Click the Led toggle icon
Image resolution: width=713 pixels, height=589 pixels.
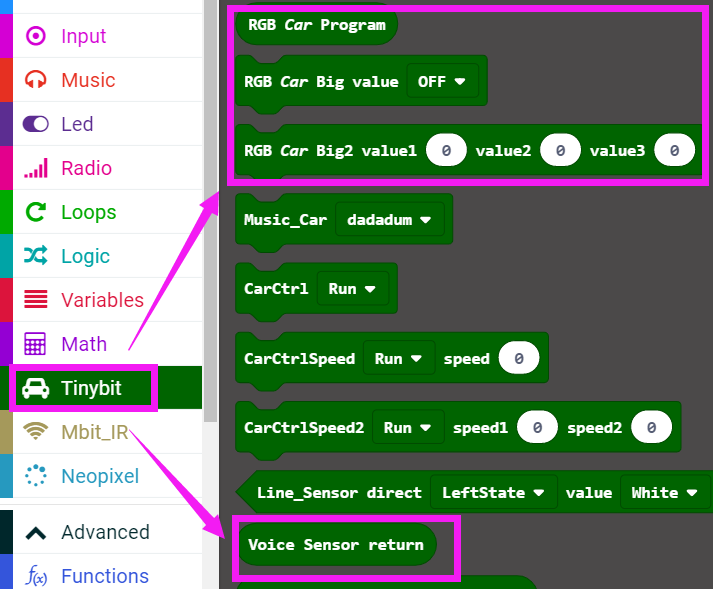[x=36, y=124]
